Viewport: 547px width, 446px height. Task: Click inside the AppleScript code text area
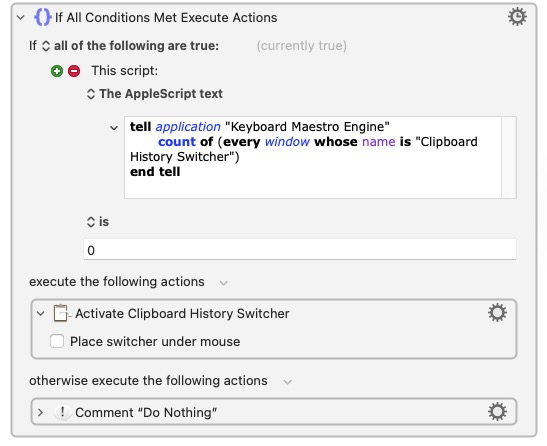click(313, 157)
